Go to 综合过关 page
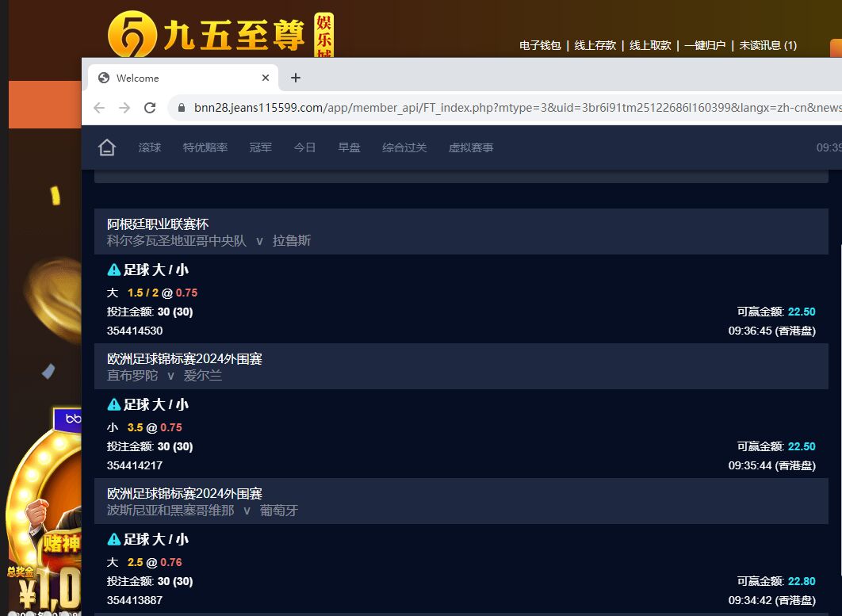This screenshot has height=616, width=842. pyautogui.click(x=404, y=147)
